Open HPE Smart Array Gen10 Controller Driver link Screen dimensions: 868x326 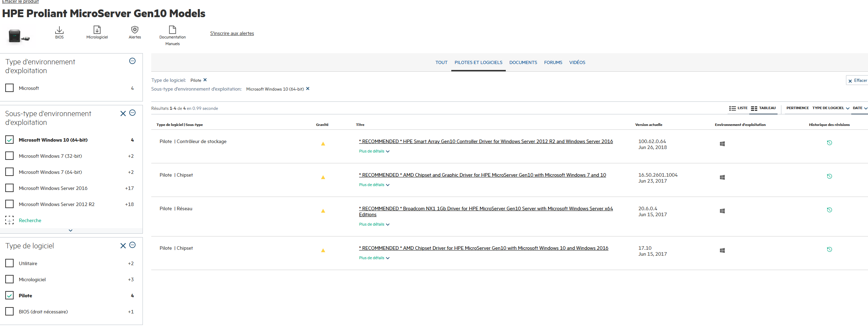(486, 141)
